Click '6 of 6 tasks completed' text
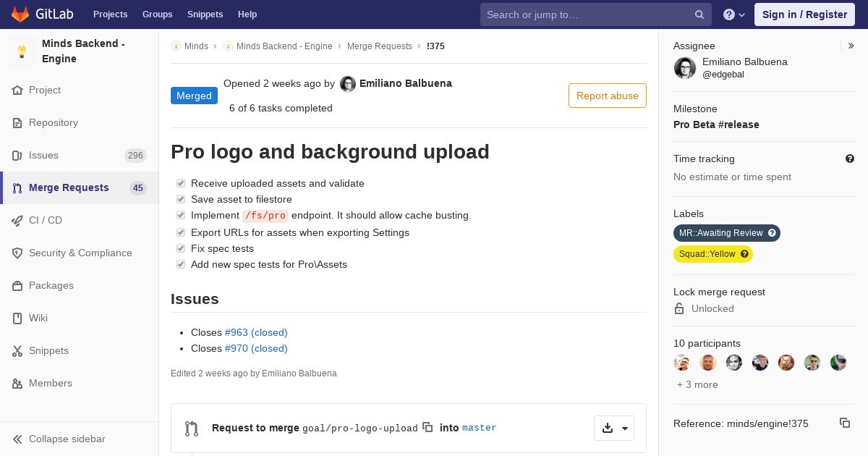This screenshot has height=456, width=868. click(281, 108)
